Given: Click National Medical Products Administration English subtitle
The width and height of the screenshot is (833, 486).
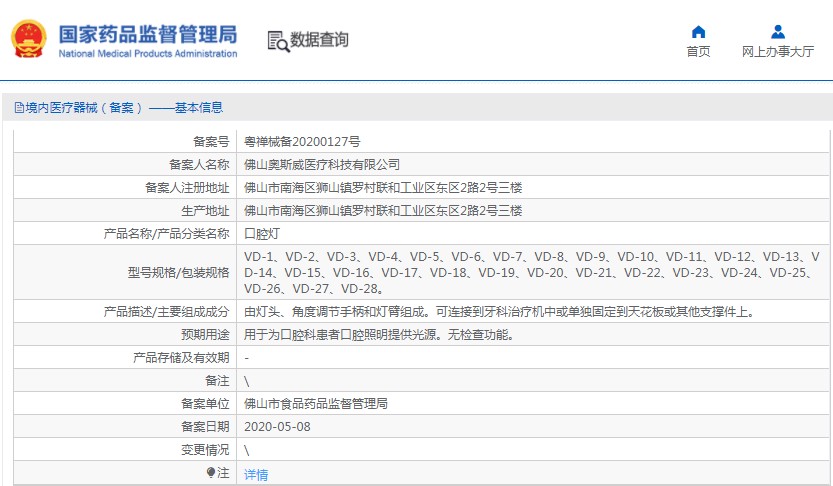Looking at the screenshot, I should (148, 54).
